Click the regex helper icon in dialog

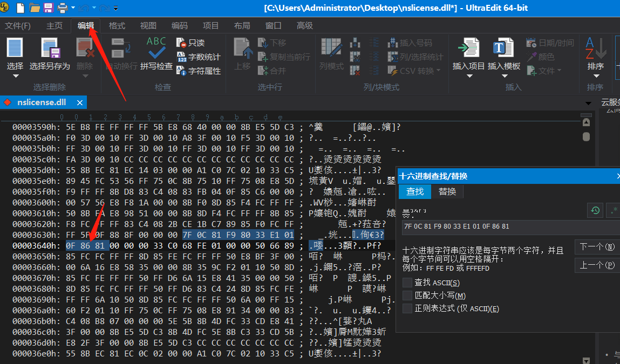click(x=612, y=210)
